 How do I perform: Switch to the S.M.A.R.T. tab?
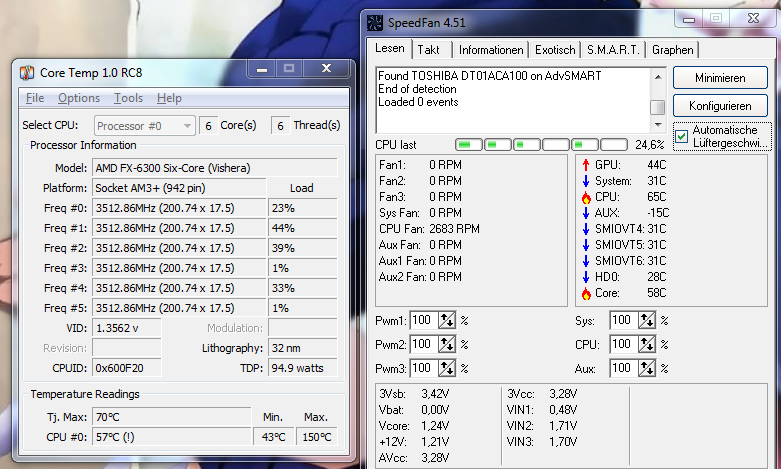click(613, 50)
